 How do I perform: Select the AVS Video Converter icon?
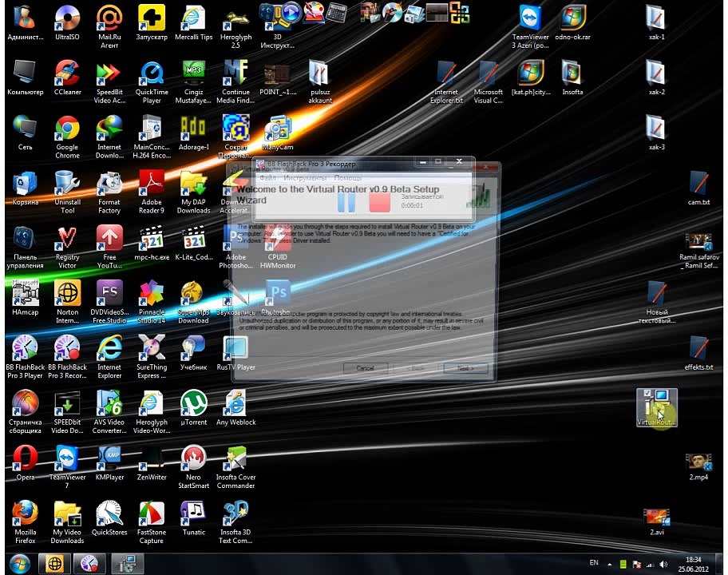tap(109, 411)
